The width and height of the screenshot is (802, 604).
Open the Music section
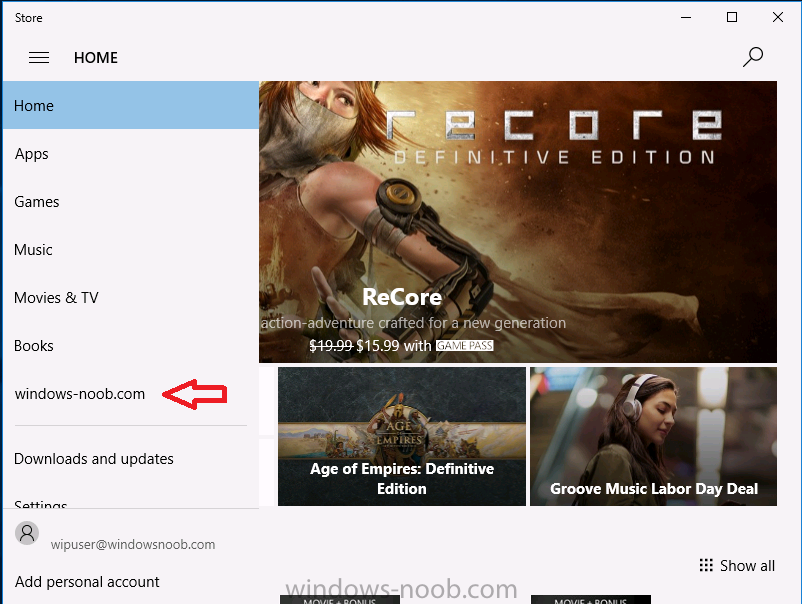(130, 250)
